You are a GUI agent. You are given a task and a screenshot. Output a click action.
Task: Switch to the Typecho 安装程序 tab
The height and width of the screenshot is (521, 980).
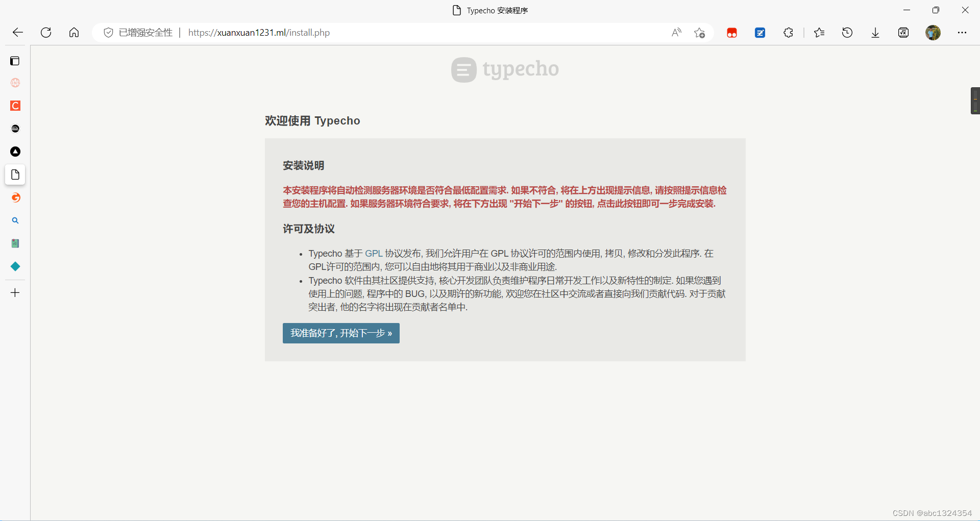[x=489, y=10]
